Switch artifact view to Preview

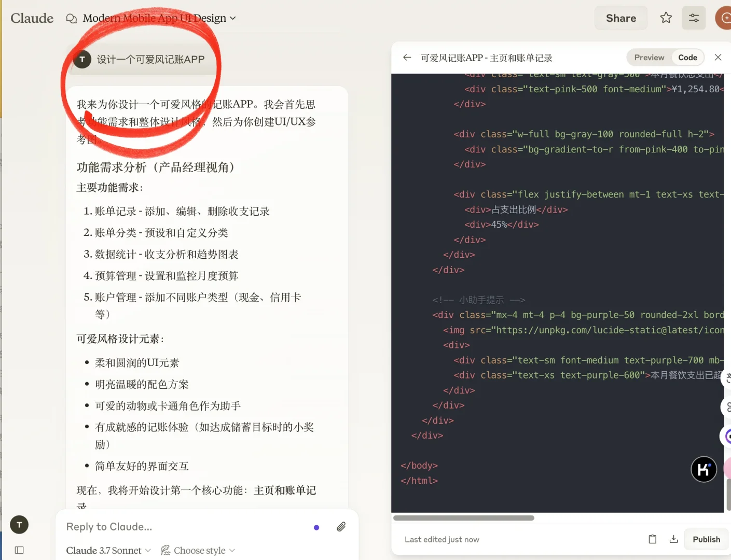click(x=648, y=57)
